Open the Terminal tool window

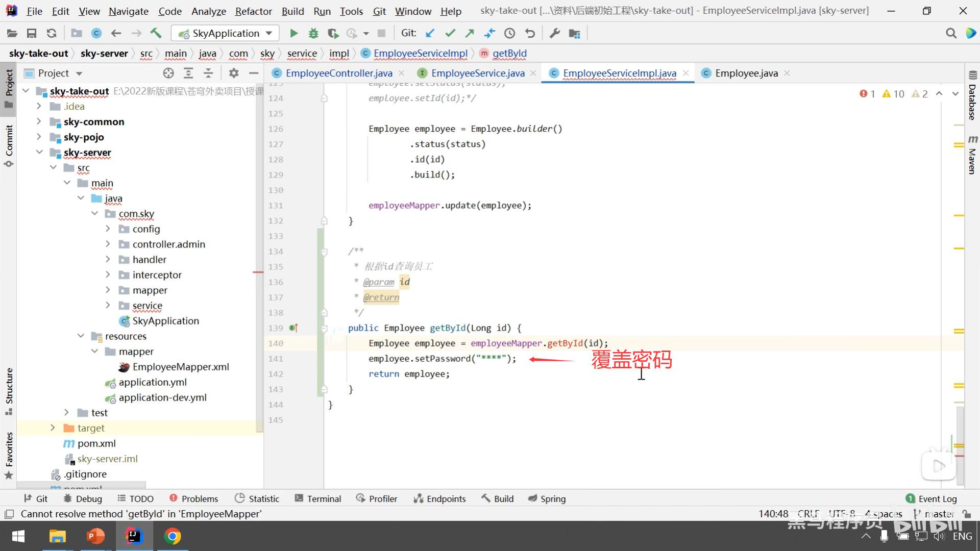(x=318, y=499)
